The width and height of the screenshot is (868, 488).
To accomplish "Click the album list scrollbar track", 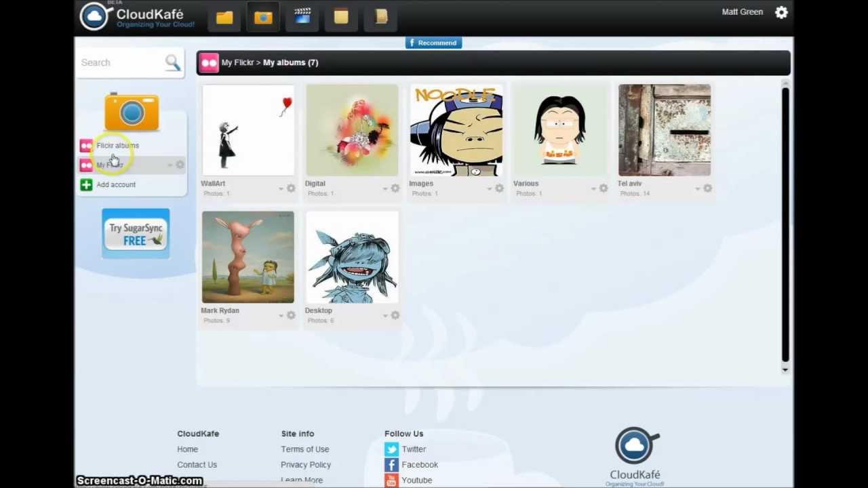I will tap(785, 224).
